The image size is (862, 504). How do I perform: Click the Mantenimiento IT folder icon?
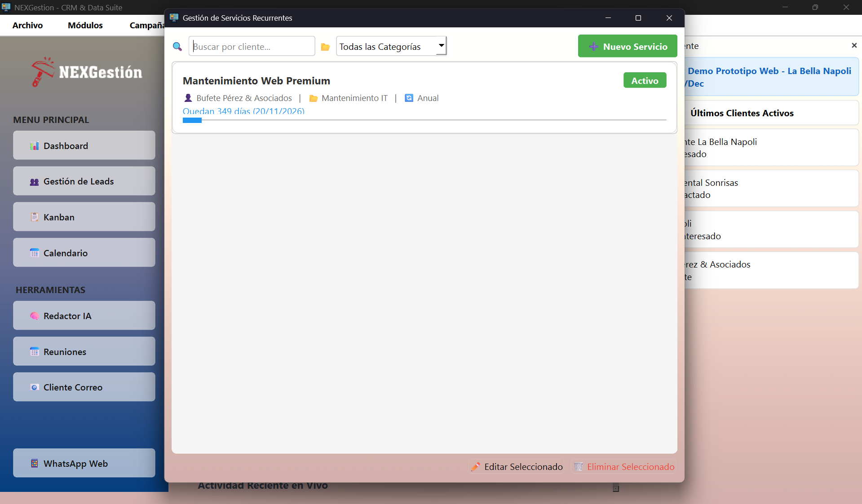click(314, 98)
